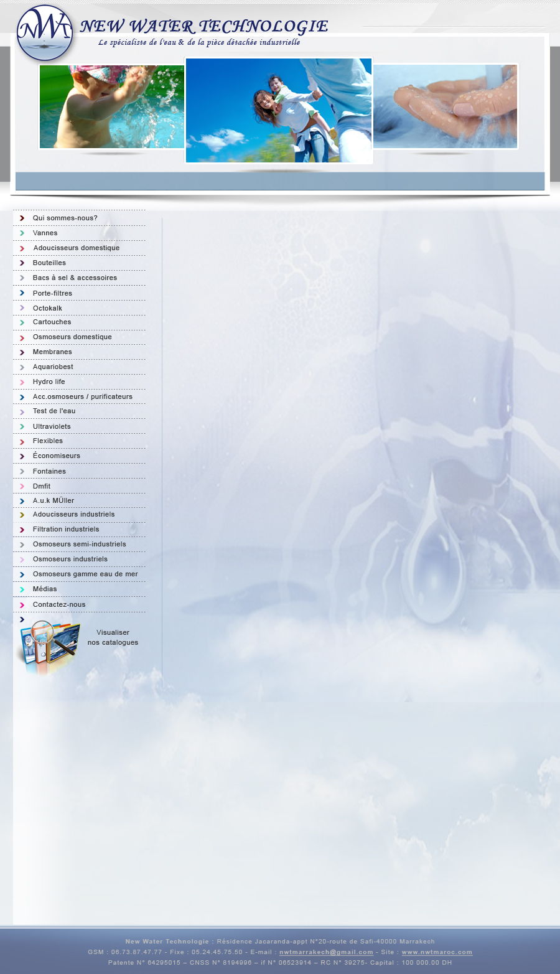Click arrow icon beside Flexibles

[22, 441]
